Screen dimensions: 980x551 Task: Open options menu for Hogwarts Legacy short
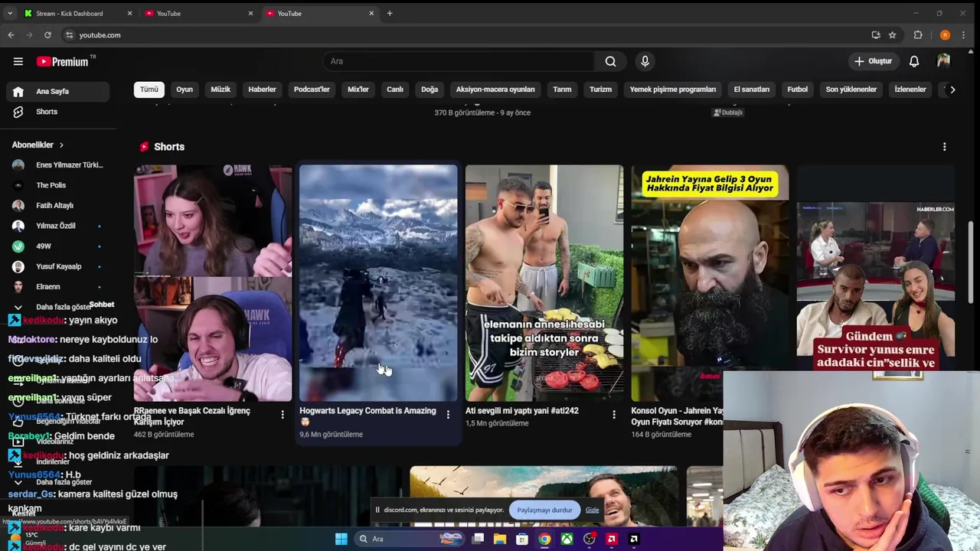click(x=448, y=415)
